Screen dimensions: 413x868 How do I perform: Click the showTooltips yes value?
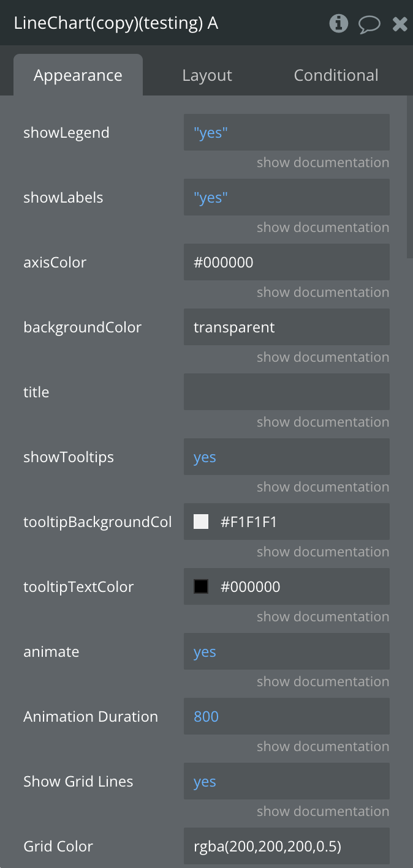pyautogui.click(x=286, y=457)
